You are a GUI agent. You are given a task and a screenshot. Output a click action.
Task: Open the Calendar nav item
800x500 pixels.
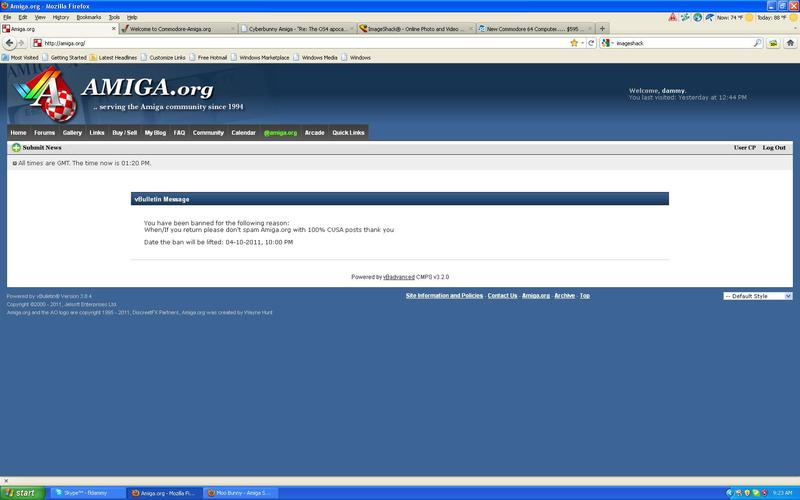[243, 133]
